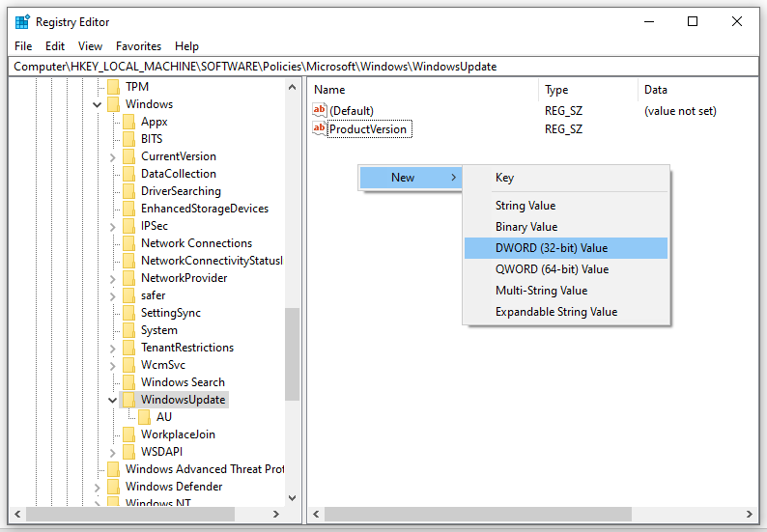Click the Appx folder icon

coord(129,122)
